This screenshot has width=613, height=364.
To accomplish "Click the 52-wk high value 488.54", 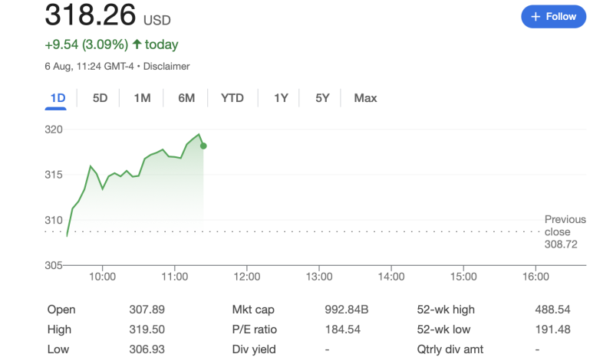I will [552, 310].
